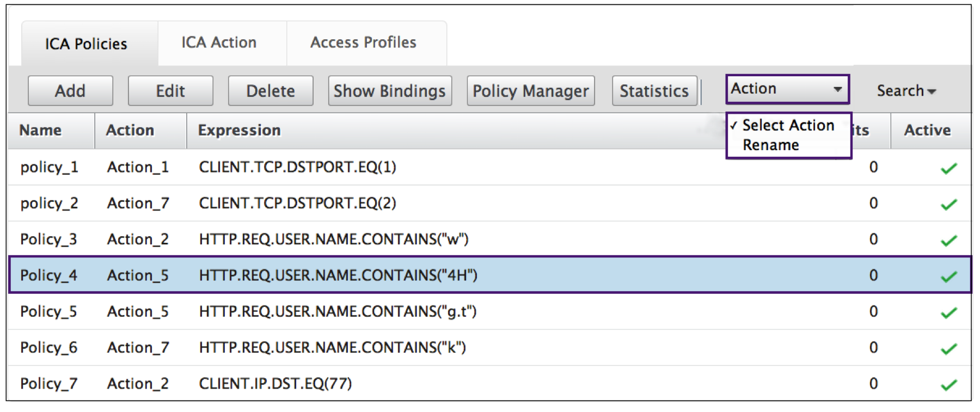Expand the Search dropdown

pyautogui.click(x=905, y=91)
